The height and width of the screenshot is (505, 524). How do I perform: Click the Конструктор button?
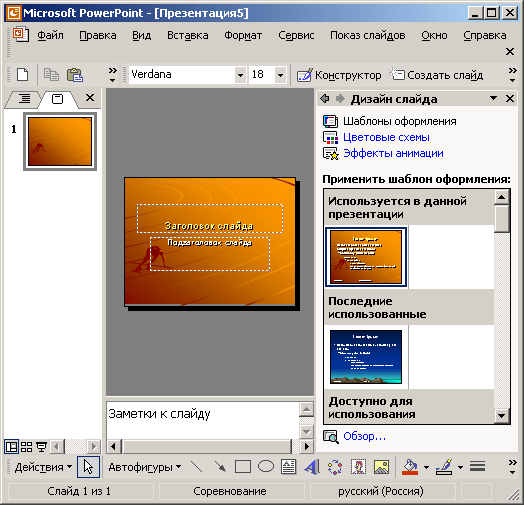point(339,75)
